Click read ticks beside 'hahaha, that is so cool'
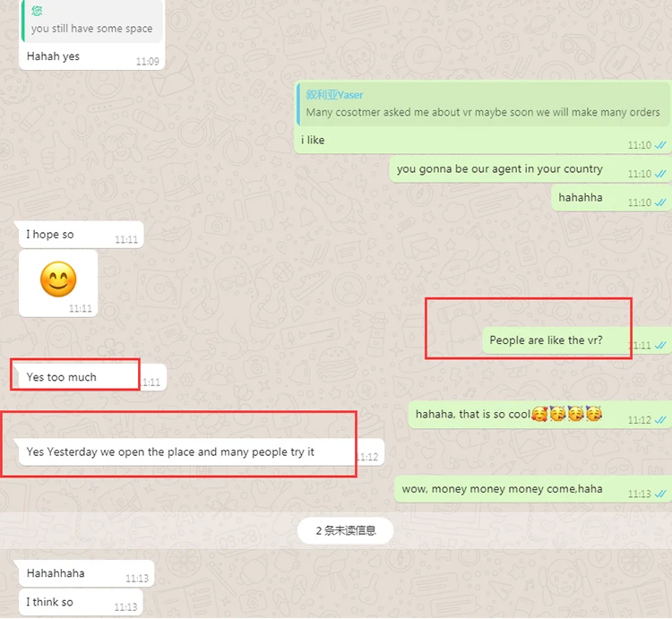 click(660, 420)
